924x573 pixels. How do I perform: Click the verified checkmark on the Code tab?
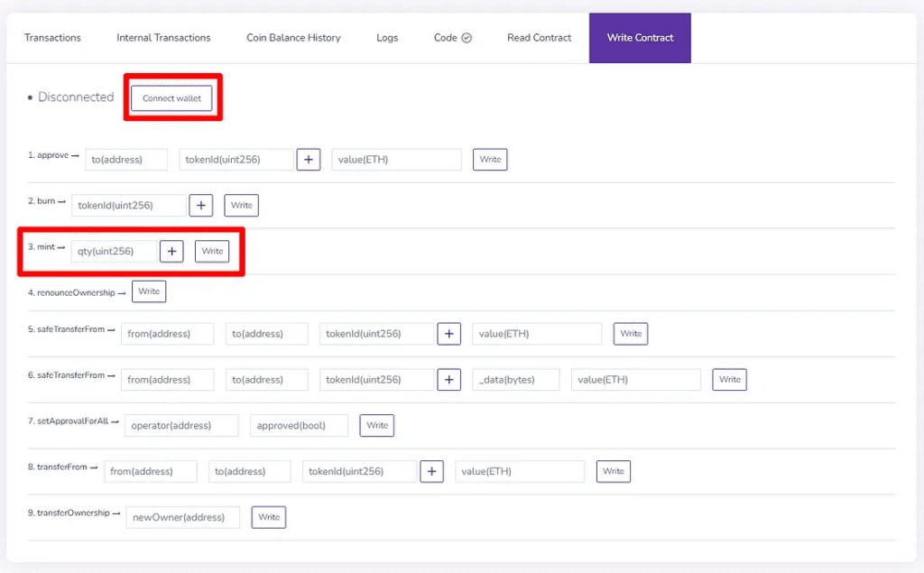467,38
